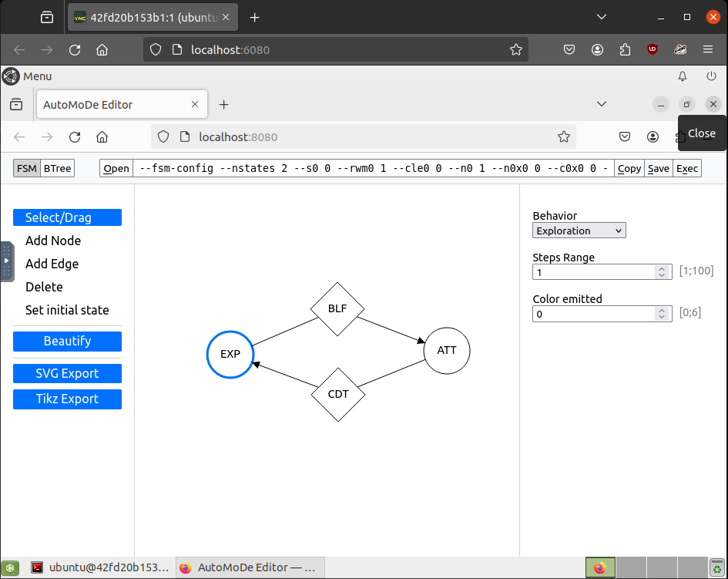The width and height of the screenshot is (728, 579).
Task: Reload the localhost:8080 page
Action: pyautogui.click(x=75, y=137)
